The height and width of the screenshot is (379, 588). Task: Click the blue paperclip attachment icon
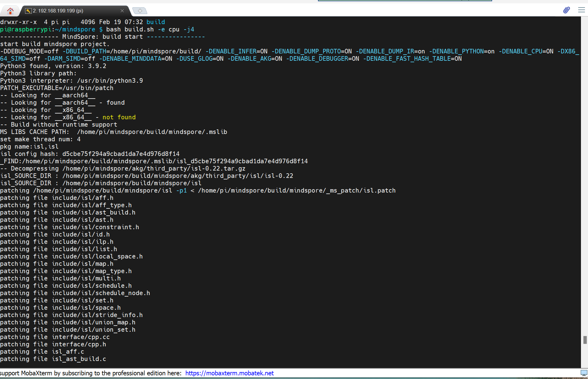point(566,10)
